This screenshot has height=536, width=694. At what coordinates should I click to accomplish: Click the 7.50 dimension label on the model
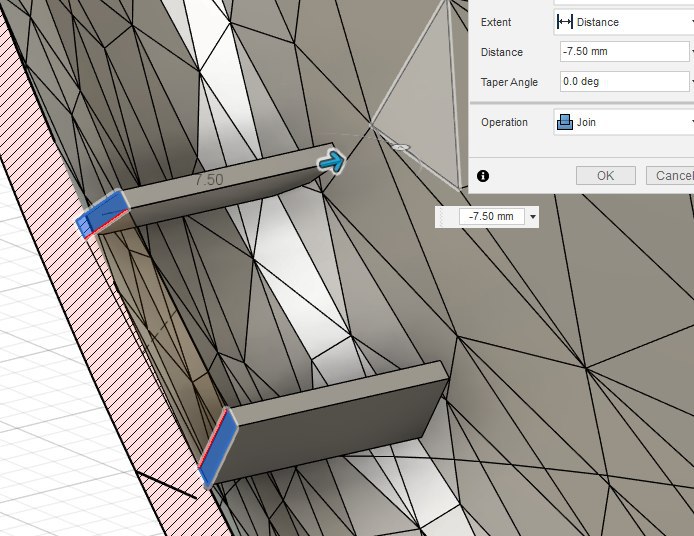click(209, 180)
